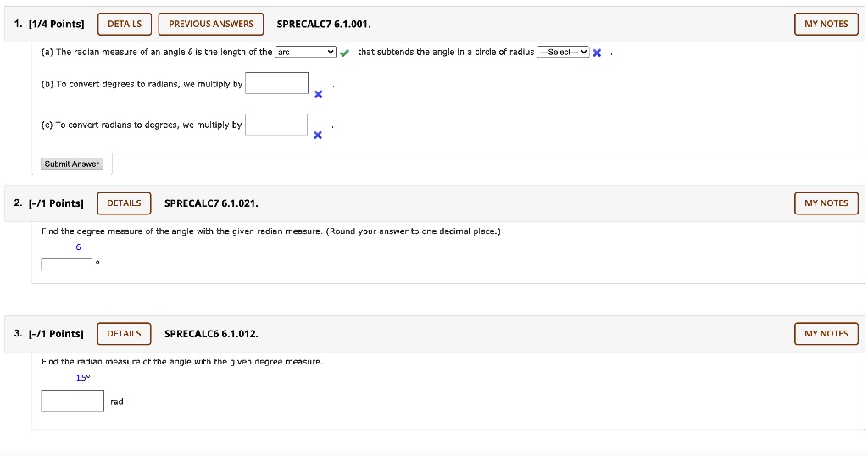Image resolution: width=868 pixels, height=456 pixels.
Task: Open PREVIOUS ANSWERS for question 1
Action: 211,24
